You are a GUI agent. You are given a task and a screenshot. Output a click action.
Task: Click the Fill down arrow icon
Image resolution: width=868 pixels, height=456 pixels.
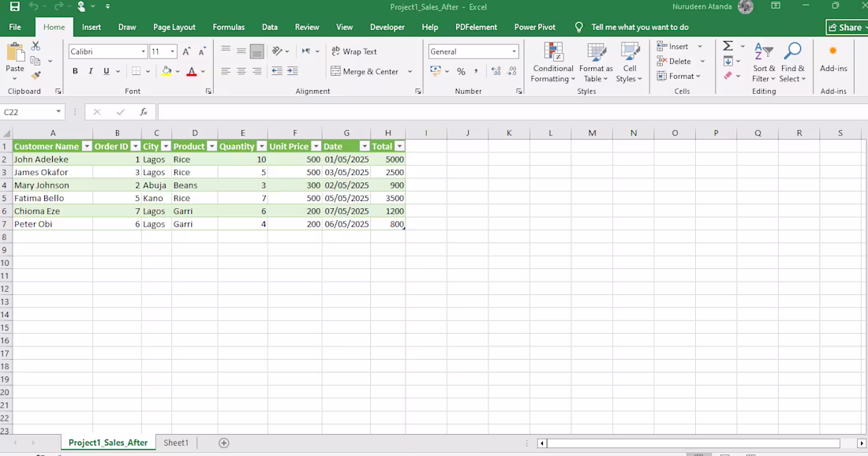pyautogui.click(x=728, y=61)
